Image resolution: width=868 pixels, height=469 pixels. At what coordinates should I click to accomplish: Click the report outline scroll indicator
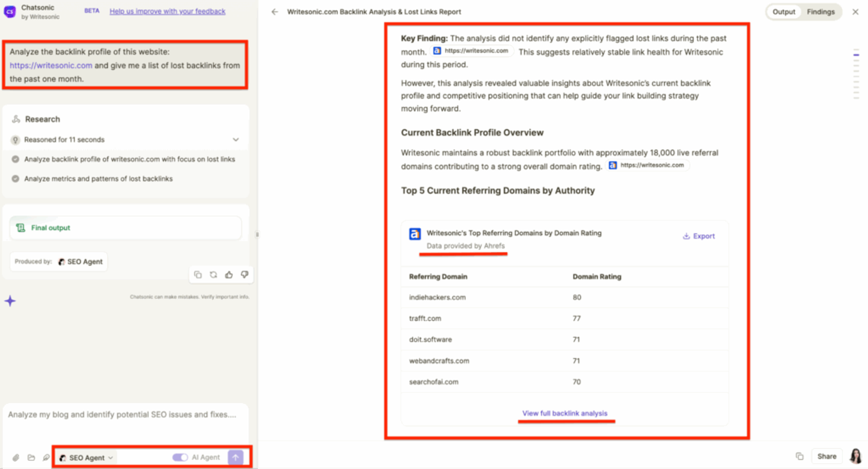pos(856,74)
